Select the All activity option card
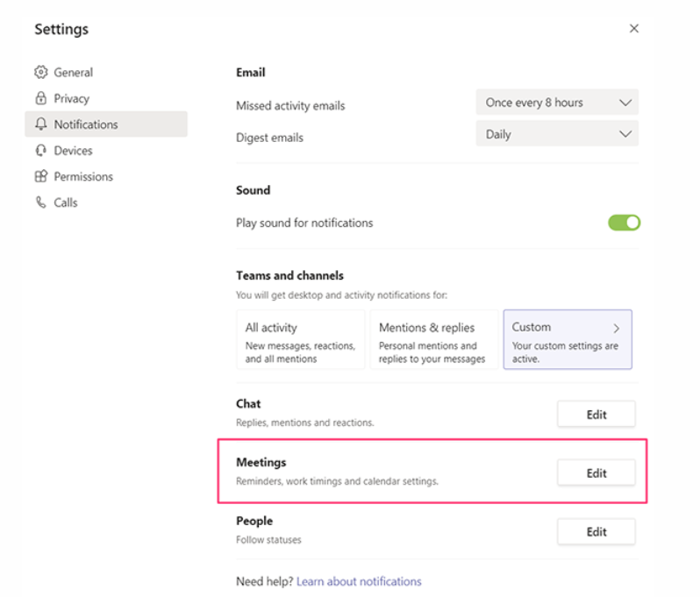 [x=300, y=339]
